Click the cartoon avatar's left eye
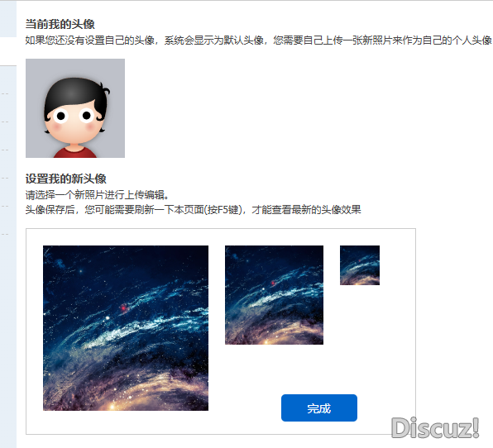This screenshot has width=493, height=448. [x=60, y=116]
